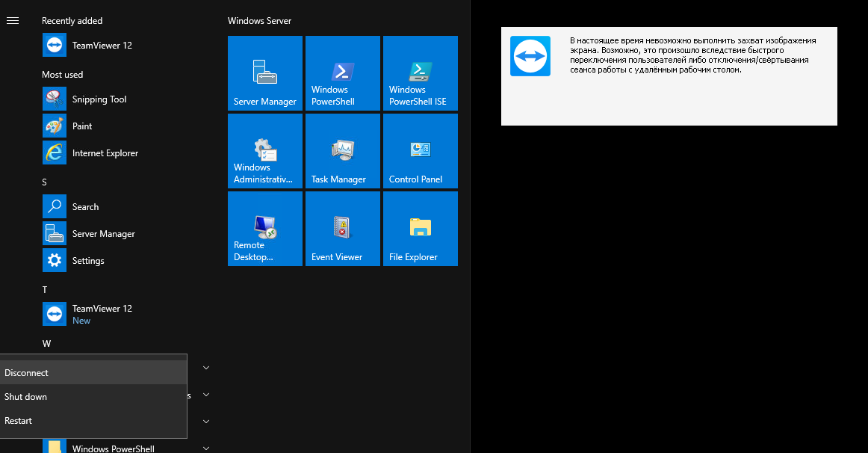Screen dimensions: 868x453
Task: Click the letter T section header
Action: click(44, 289)
